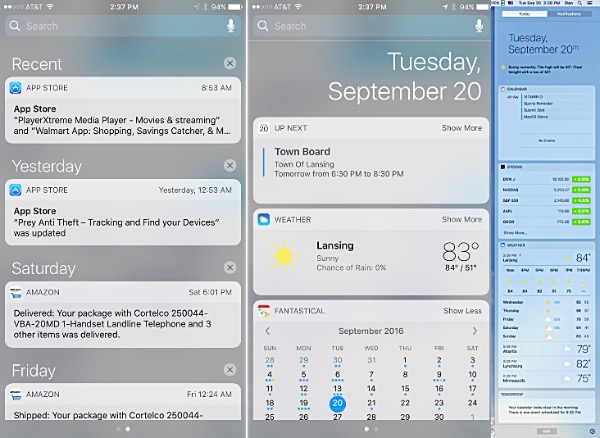The image size is (600, 438).
Task: Open the Amazon Delivered package notification
Action: tap(123, 314)
